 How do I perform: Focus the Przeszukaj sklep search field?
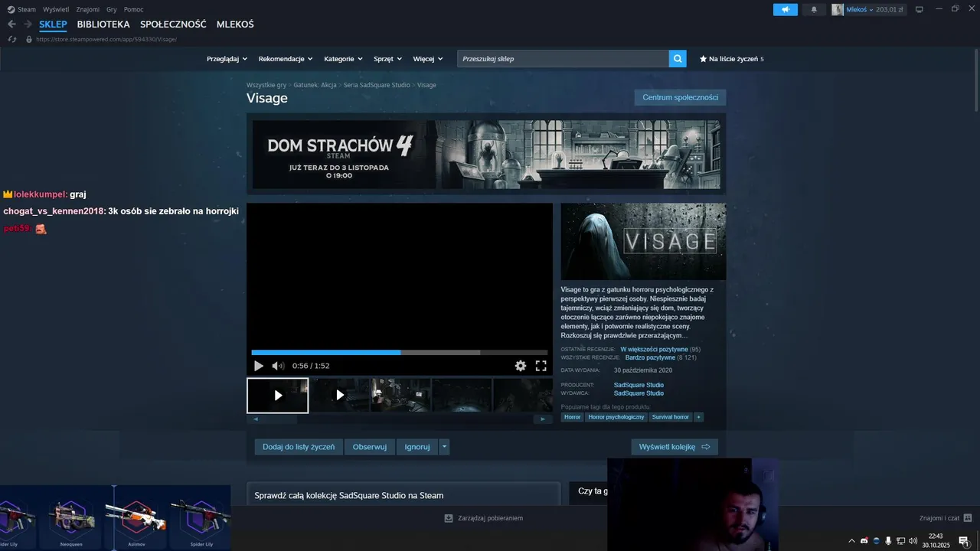click(x=563, y=59)
